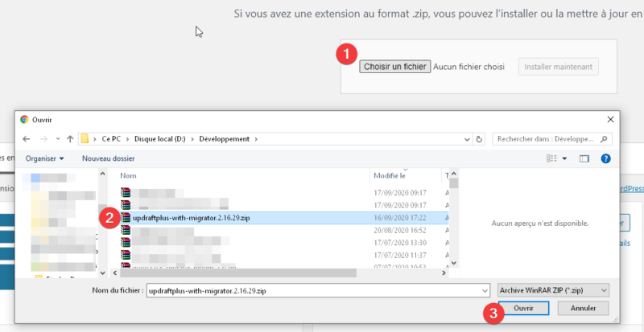The image size is (644, 332).
Task: Click Ce PC in the breadcrumb path
Action: click(x=111, y=139)
